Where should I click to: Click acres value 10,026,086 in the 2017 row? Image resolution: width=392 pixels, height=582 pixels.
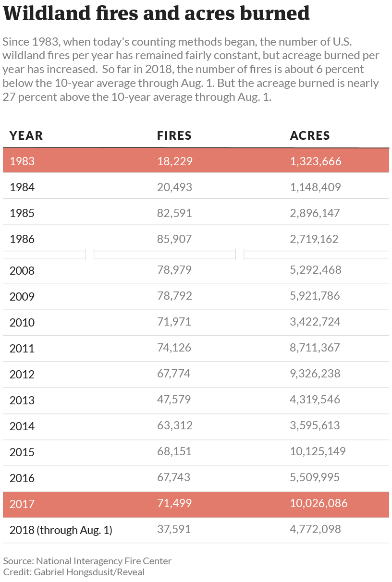point(318,503)
